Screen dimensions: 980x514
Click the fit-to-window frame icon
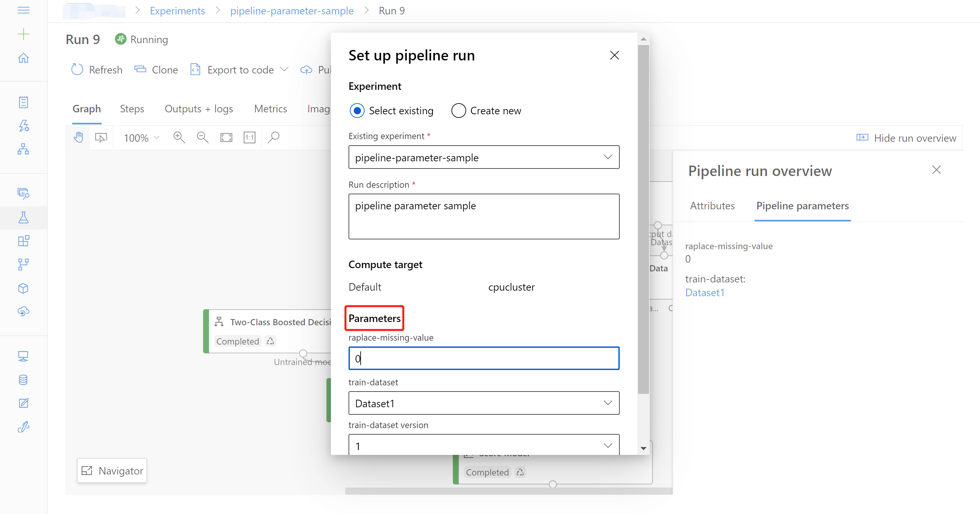coord(227,137)
